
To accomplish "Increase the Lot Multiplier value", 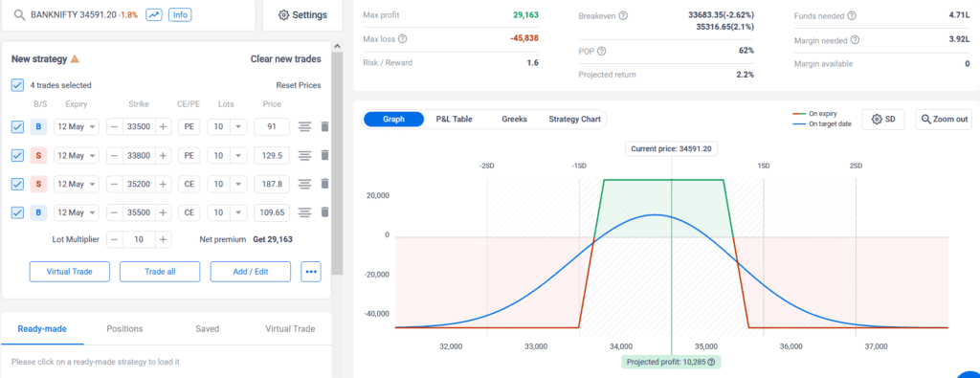I will click(163, 239).
